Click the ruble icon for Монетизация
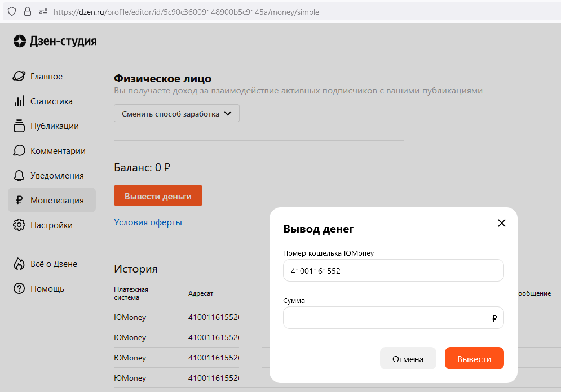Image resolution: width=561 pixels, height=392 pixels. pos(19,200)
